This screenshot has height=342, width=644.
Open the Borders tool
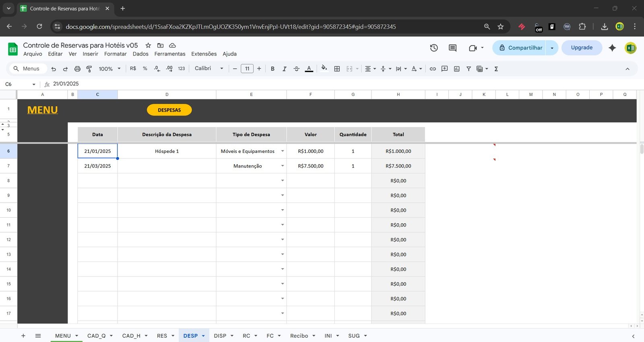click(x=337, y=69)
